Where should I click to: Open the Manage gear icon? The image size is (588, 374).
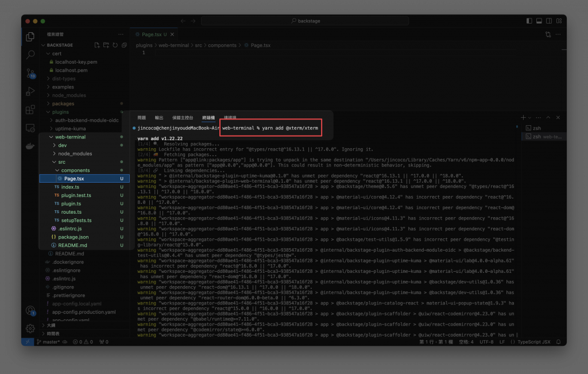point(30,328)
